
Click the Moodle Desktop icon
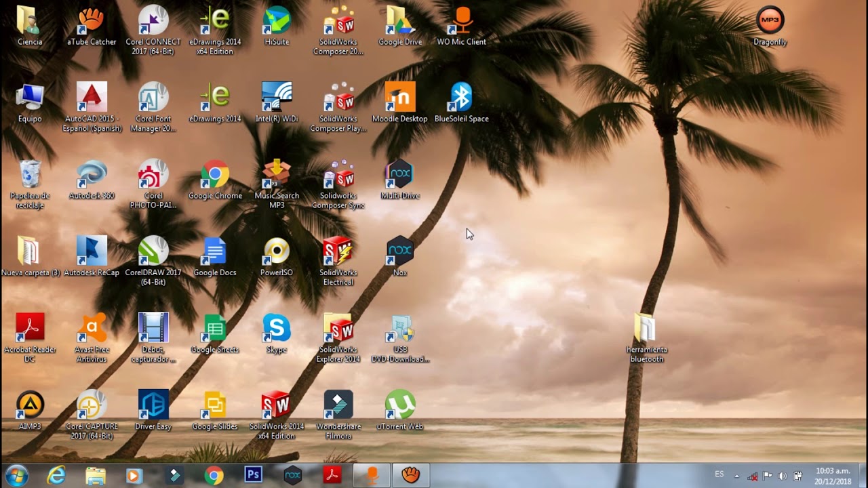pyautogui.click(x=400, y=103)
